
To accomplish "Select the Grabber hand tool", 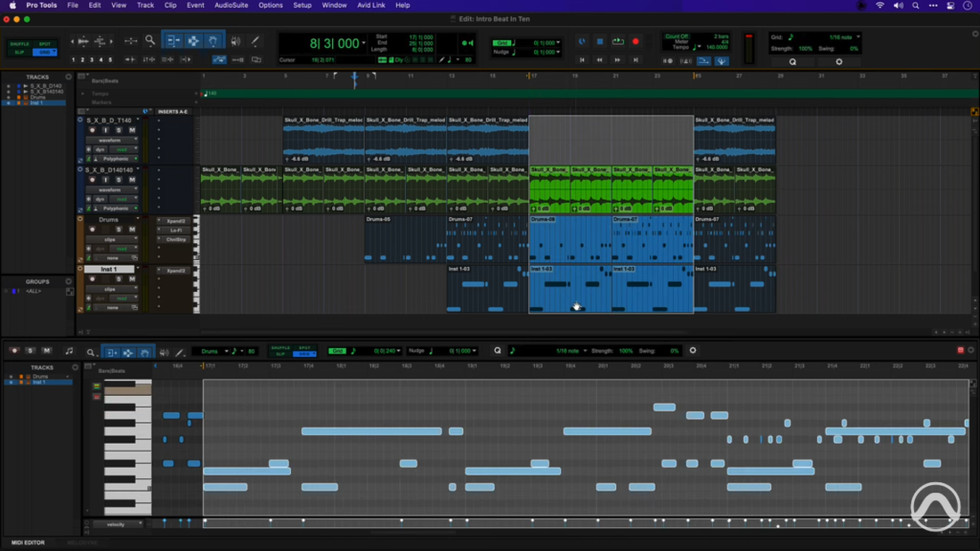I will point(213,40).
